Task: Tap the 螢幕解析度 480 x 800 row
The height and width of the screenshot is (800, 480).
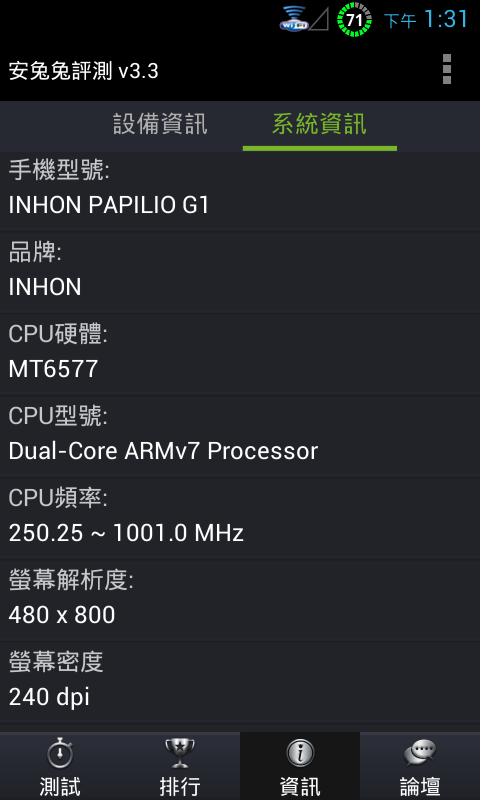Action: pyautogui.click(x=240, y=599)
